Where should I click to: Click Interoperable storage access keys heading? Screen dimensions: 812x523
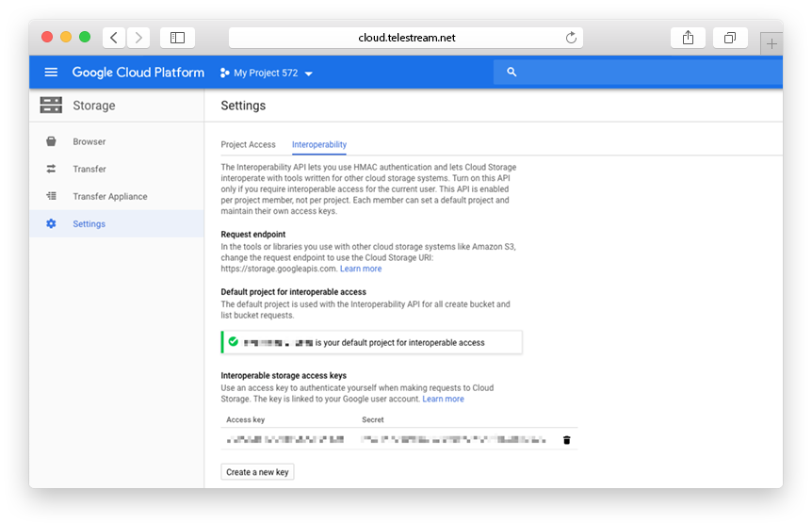pos(284,375)
